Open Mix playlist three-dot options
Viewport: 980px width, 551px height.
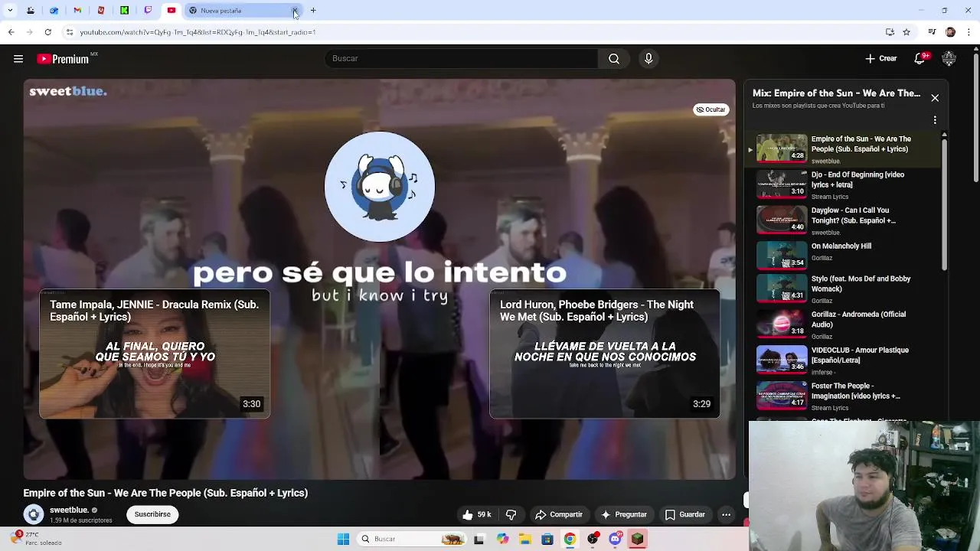(935, 120)
